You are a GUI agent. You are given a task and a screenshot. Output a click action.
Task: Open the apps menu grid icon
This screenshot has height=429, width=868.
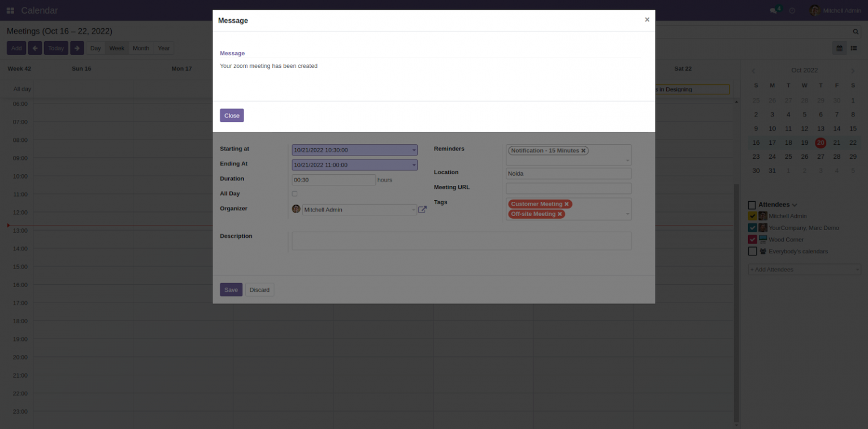tap(10, 10)
